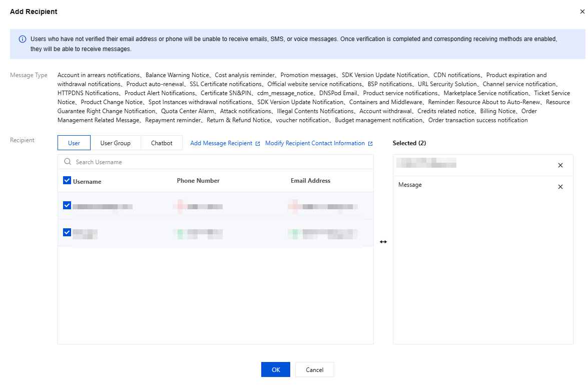Uncheck the first user row checkbox
588x386 pixels.
[x=67, y=205]
